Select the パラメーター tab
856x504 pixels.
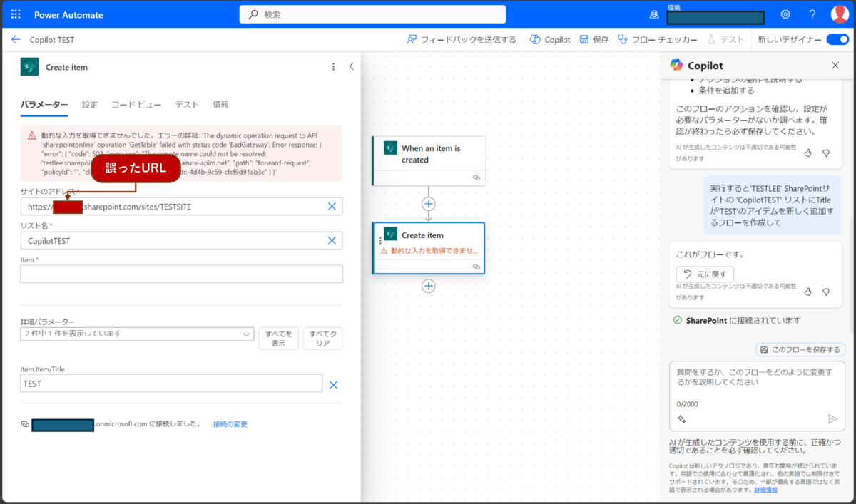click(x=44, y=105)
